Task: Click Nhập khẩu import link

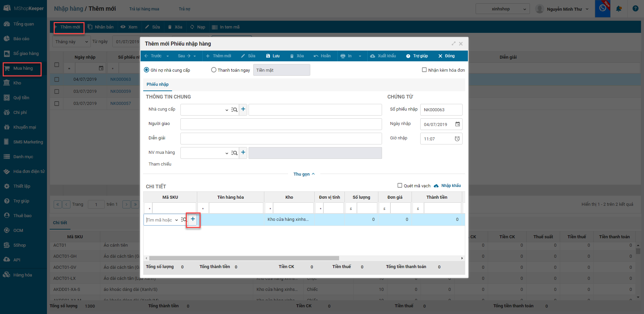Action: [x=447, y=186]
